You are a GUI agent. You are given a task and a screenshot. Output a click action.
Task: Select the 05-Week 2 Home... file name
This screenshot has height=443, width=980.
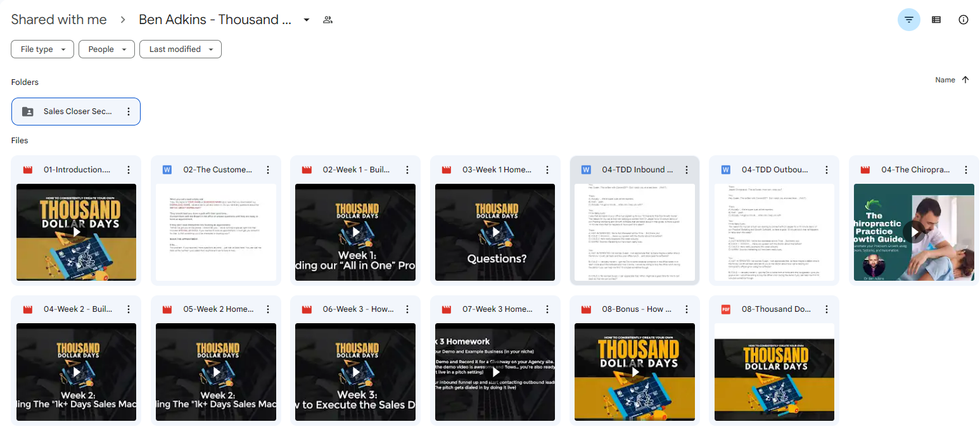tap(217, 309)
